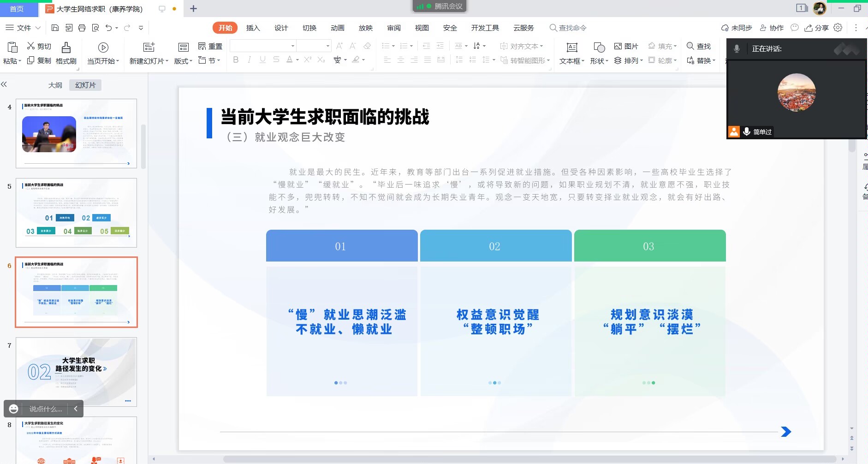Insert a text box (文本框)
This screenshot has height=464, width=868.
point(571,48)
